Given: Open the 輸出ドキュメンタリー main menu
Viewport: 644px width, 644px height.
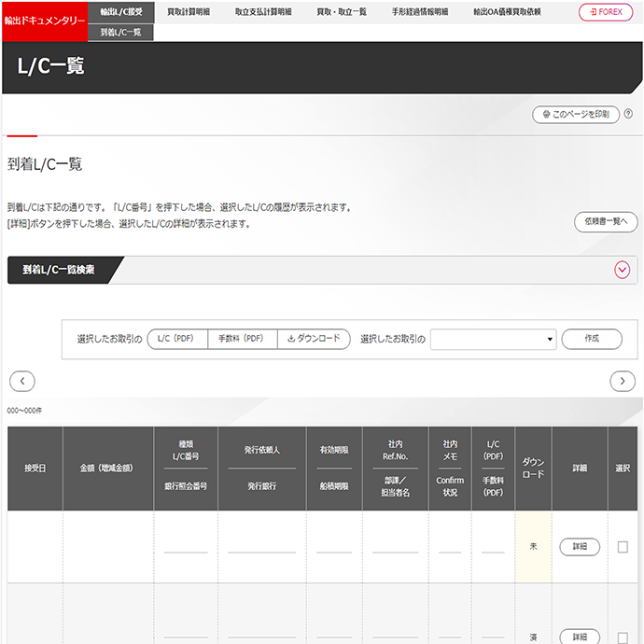Looking at the screenshot, I should [x=45, y=20].
